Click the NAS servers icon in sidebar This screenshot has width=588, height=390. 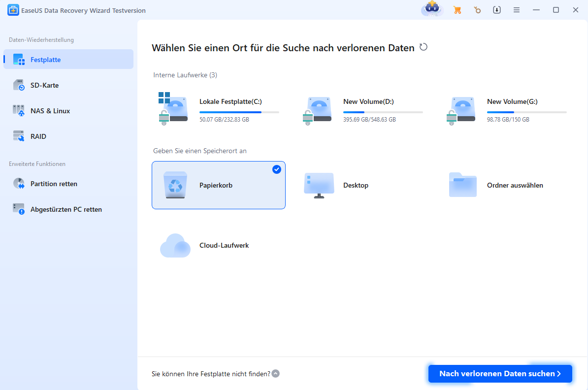(x=19, y=111)
